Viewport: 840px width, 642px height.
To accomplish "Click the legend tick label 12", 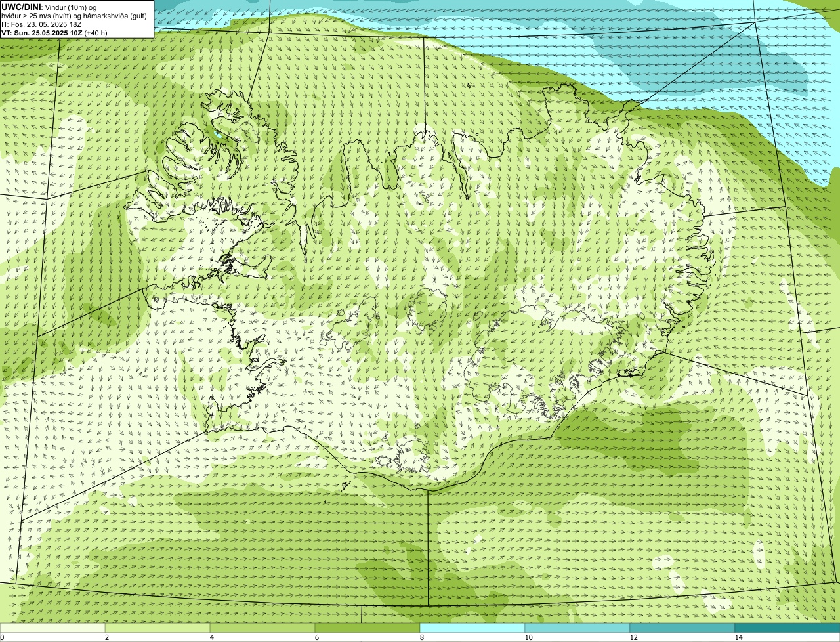I will tap(633, 637).
